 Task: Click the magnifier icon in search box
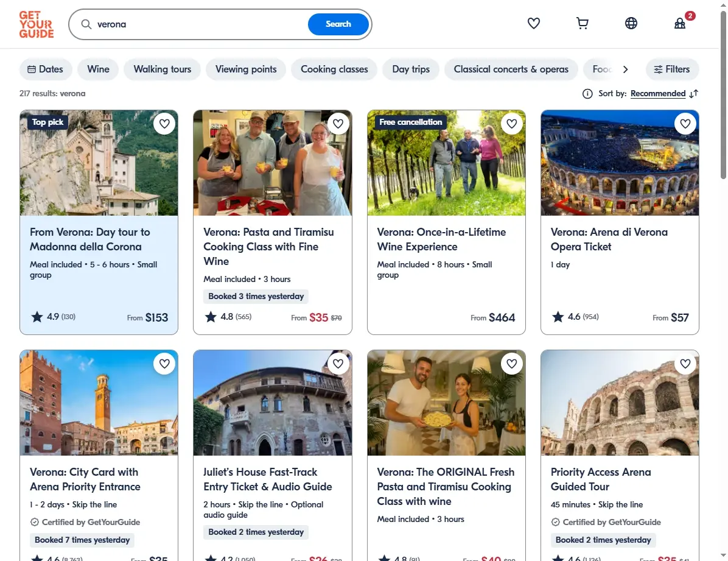(x=86, y=24)
